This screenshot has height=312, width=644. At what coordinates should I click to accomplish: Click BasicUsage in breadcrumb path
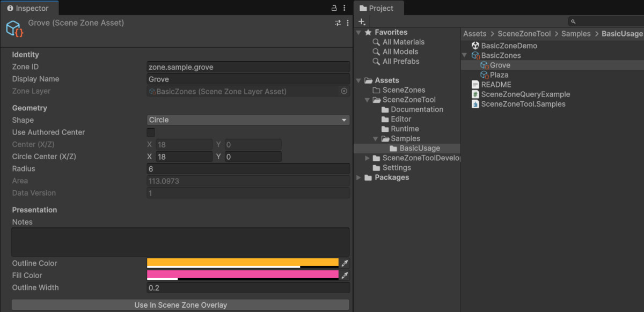pos(621,34)
